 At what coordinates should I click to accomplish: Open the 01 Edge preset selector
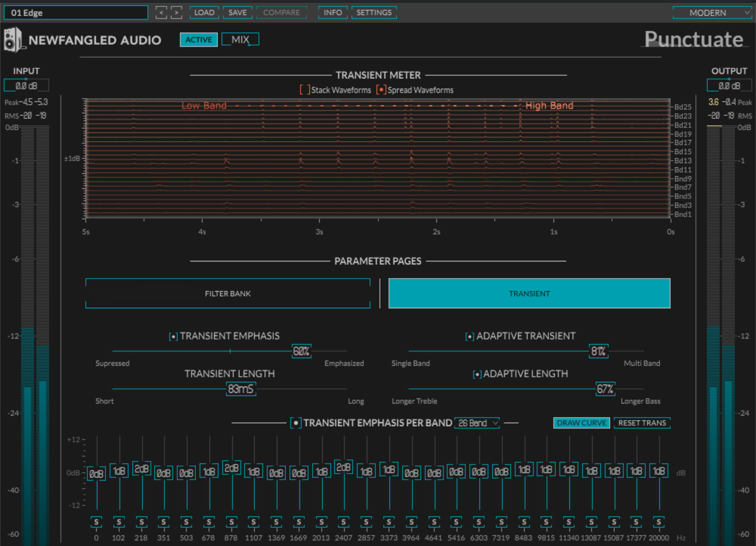[x=76, y=13]
